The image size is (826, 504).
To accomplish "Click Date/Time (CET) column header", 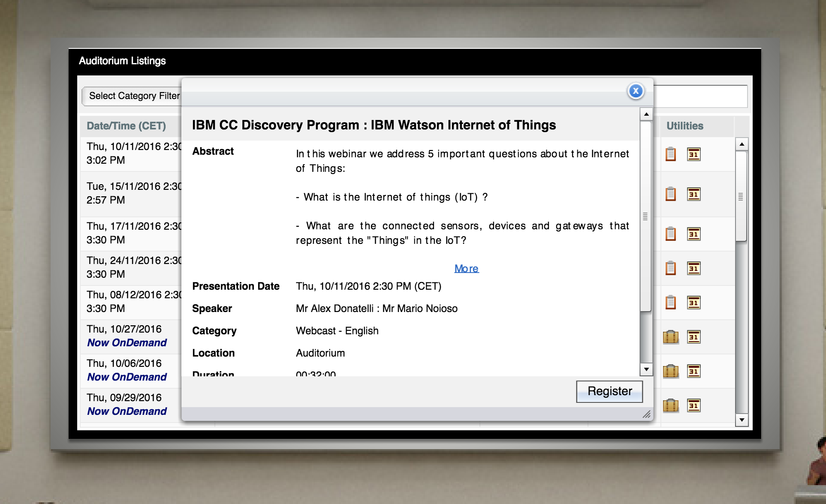I will 126,126.
